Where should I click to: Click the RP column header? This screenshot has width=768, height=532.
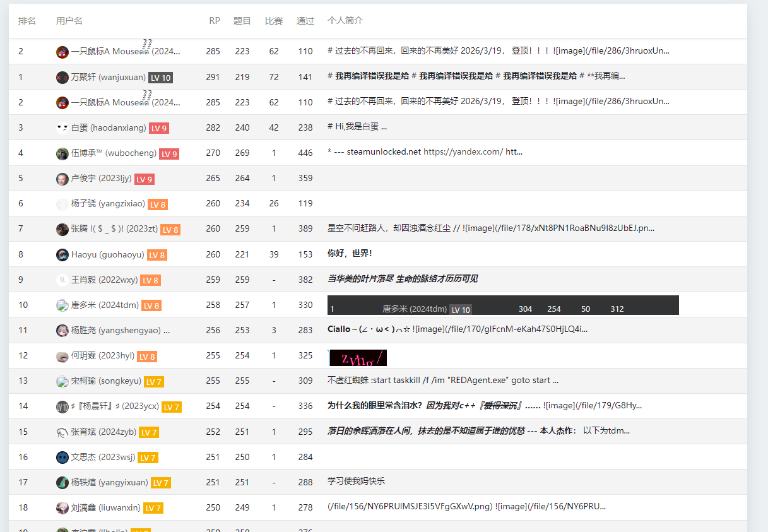tap(215, 21)
